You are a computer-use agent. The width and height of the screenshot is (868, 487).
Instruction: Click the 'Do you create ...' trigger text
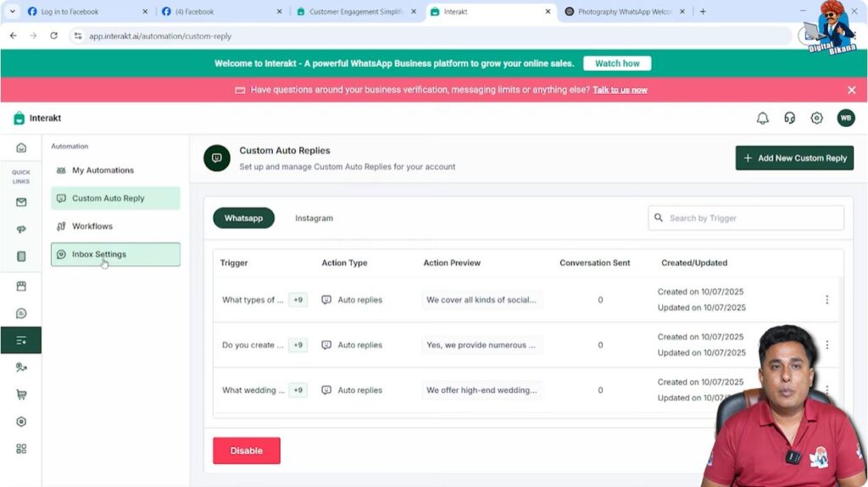[x=253, y=345]
